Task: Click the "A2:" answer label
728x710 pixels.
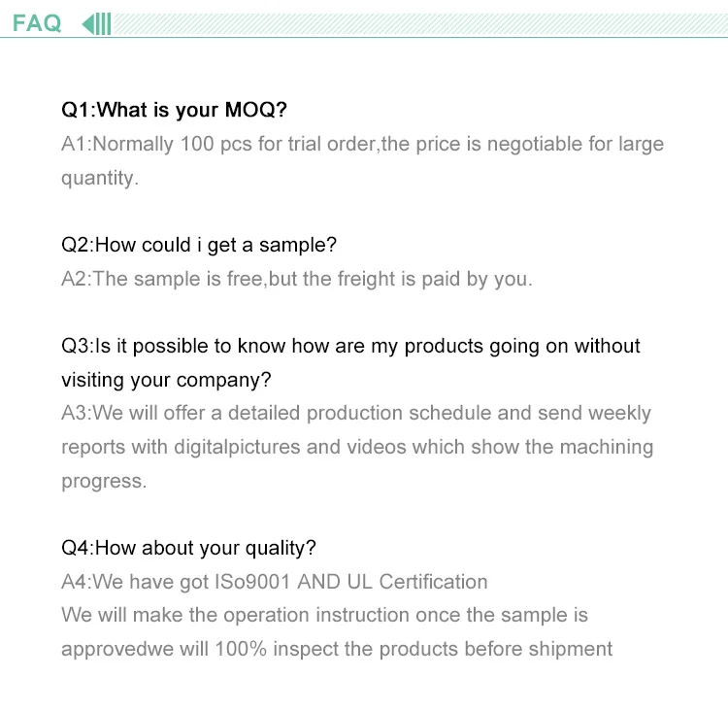Action: point(76,279)
